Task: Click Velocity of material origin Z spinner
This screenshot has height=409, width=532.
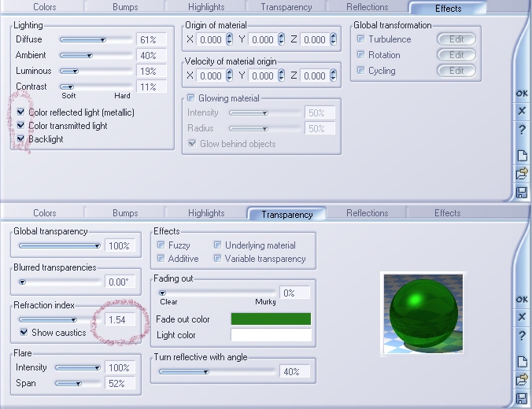Action: (x=333, y=75)
